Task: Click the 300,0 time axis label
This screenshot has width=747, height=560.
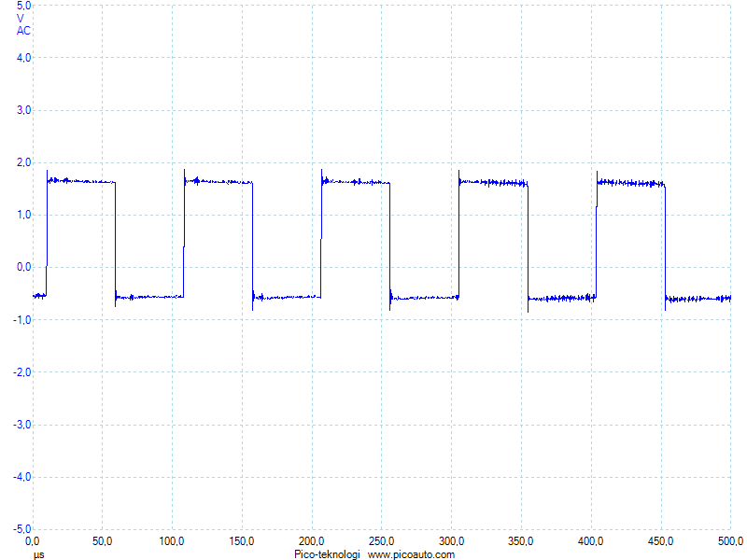Action: point(451,541)
